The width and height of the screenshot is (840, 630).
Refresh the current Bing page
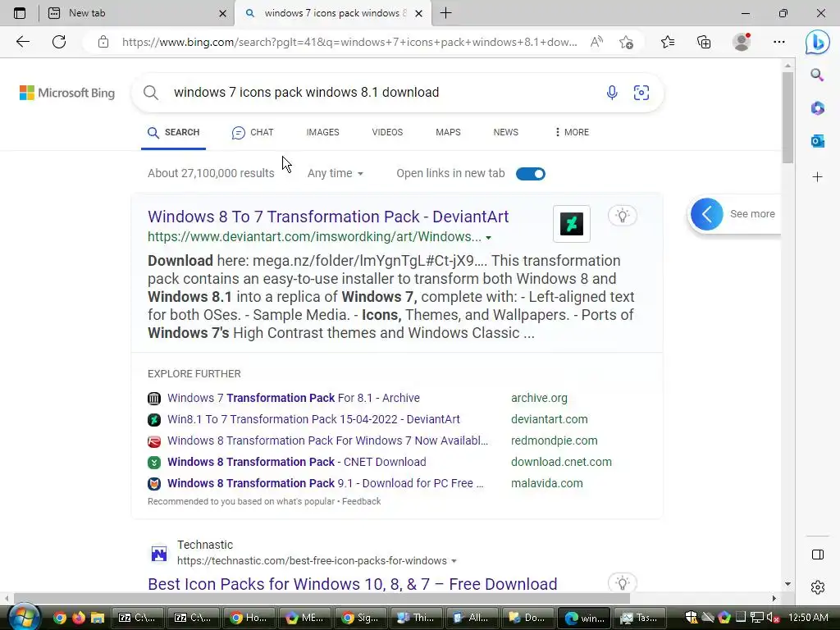point(59,42)
